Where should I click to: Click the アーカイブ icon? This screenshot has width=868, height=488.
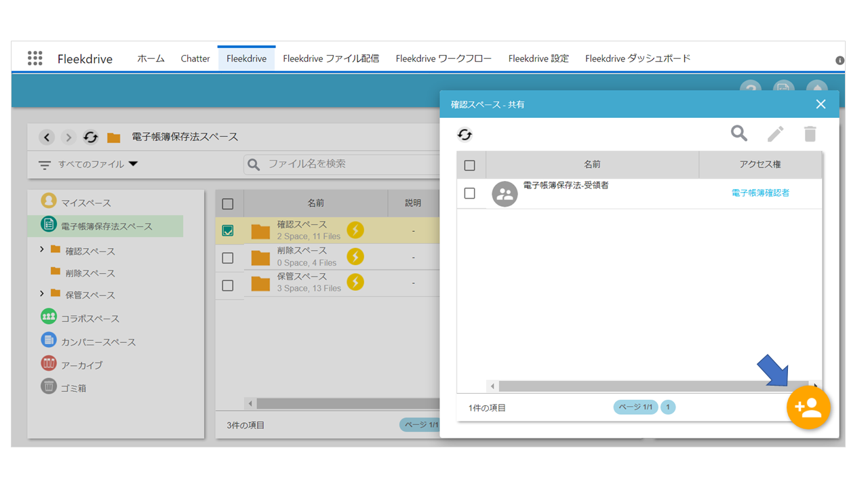48,363
